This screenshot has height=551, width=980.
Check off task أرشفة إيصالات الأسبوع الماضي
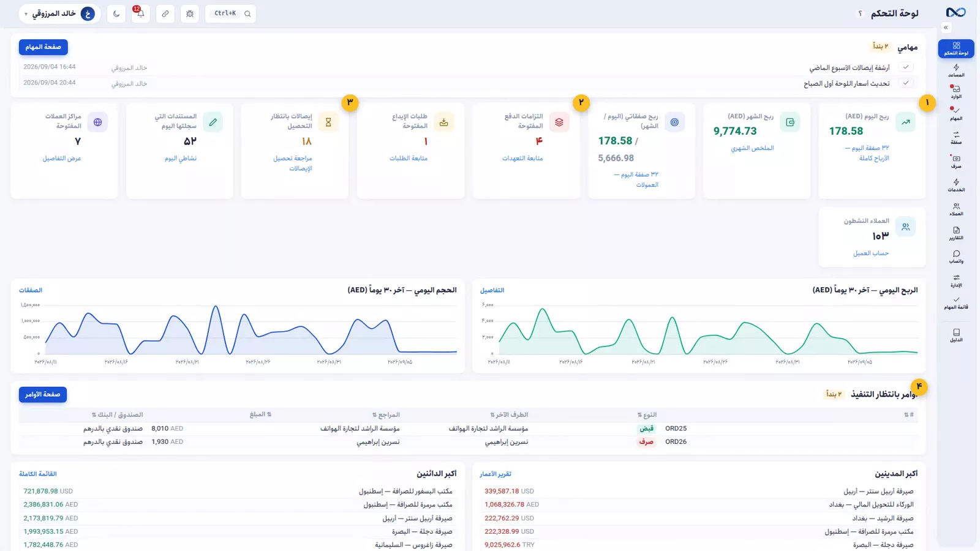coord(906,67)
